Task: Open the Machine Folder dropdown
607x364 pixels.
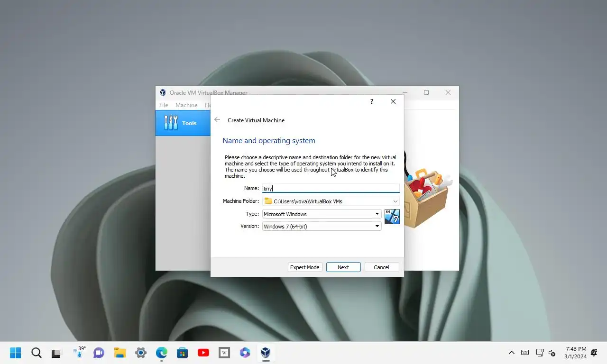Action: pos(395,201)
